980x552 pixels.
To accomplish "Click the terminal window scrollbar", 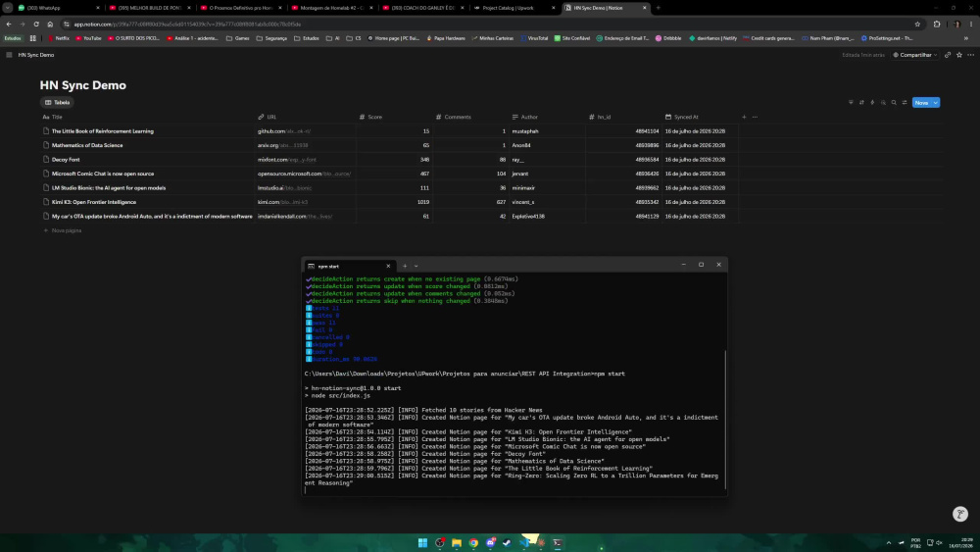I will 725,419.
